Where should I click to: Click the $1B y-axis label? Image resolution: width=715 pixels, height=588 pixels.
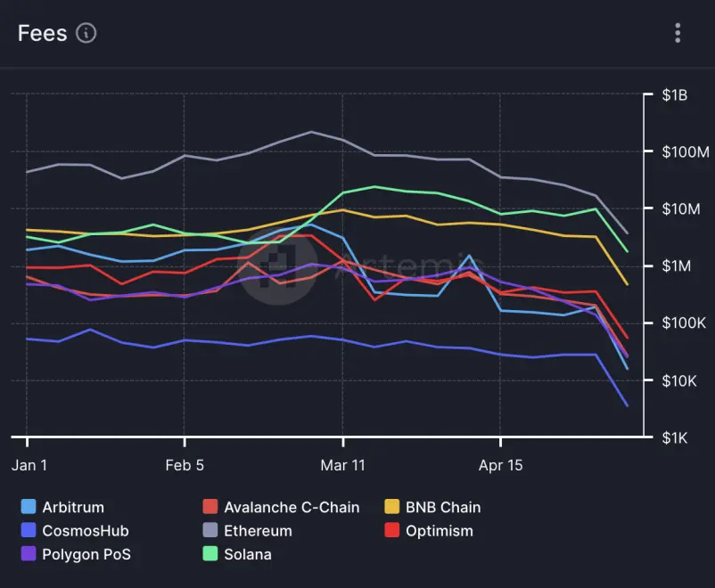point(674,95)
